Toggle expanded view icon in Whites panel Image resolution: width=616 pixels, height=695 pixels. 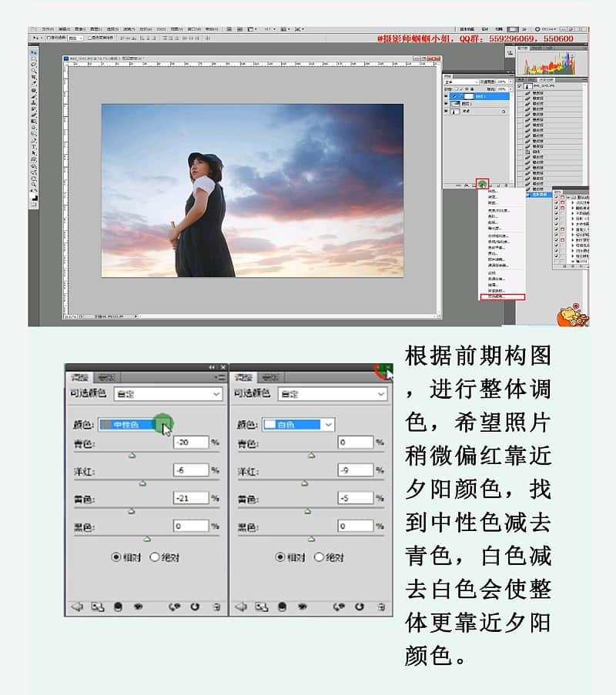[262, 606]
